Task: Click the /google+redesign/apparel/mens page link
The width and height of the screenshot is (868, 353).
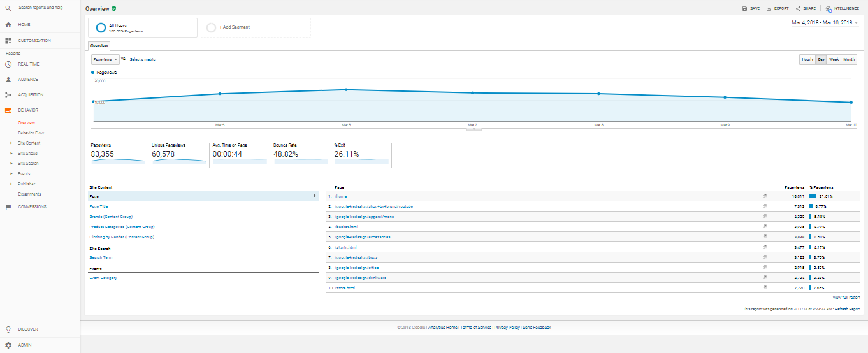Action: coord(365,217)
